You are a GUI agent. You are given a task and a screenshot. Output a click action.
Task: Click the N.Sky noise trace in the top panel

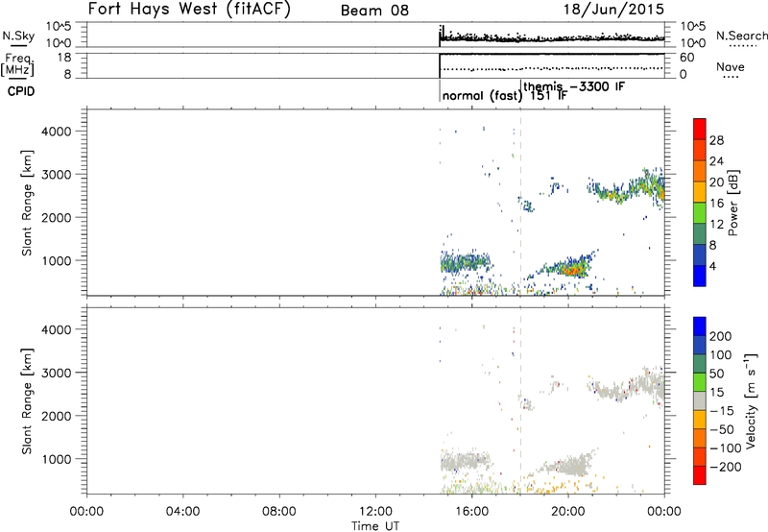click(551, 37)
